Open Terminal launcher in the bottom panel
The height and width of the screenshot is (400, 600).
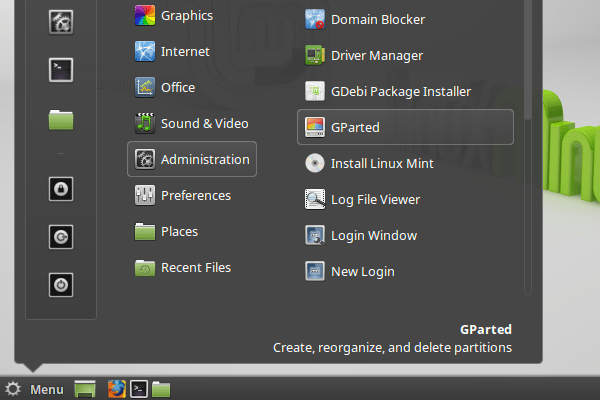point(139,389)
